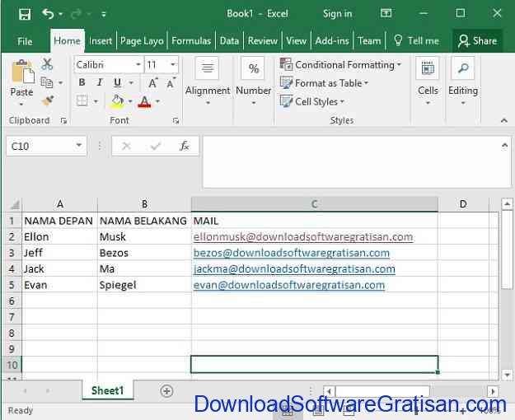Select row 5 header
The image size is (515, 420).
pyautogui.click(x=12, y=285)
